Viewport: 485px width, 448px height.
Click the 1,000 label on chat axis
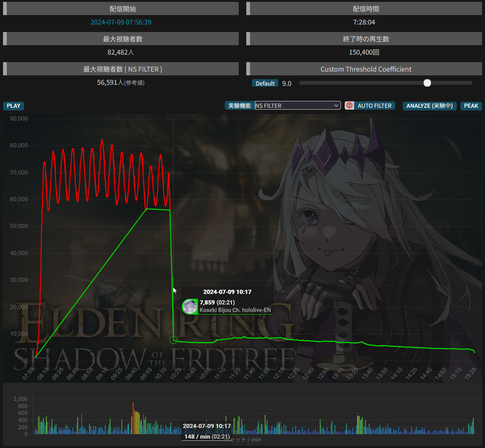pos(20,399)
